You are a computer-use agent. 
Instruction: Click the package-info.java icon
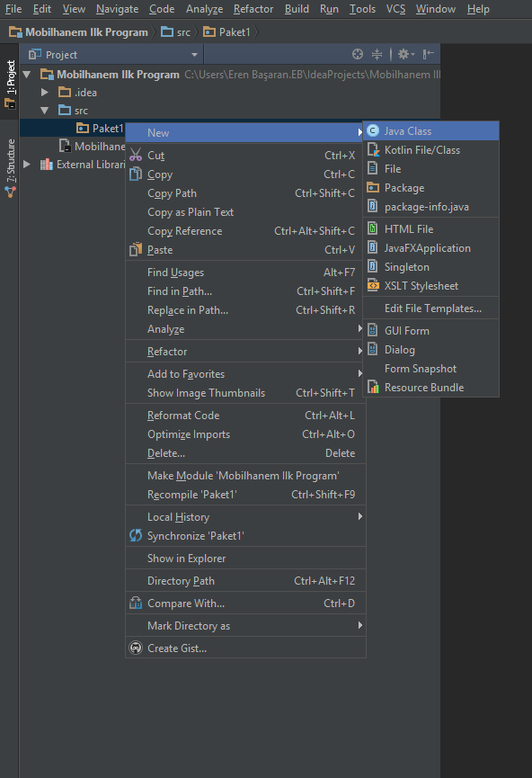pos(373,206)
